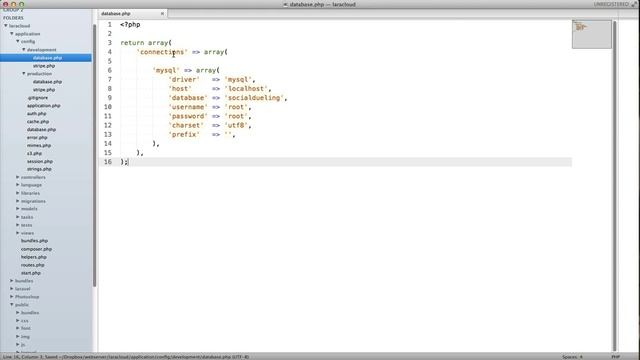This screenshot has height=360, width=640.
Task: Collapse the laracloud root folder arrow
Action: (6, 26)
